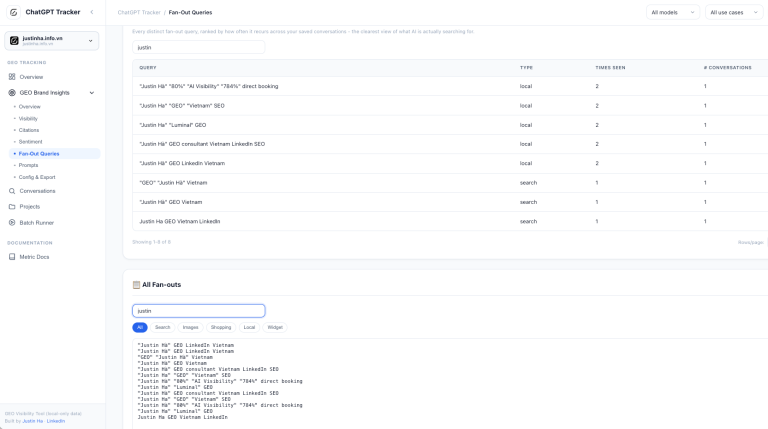
Task: Select the Fan-Out Queries sub-item
Action: 54,154
